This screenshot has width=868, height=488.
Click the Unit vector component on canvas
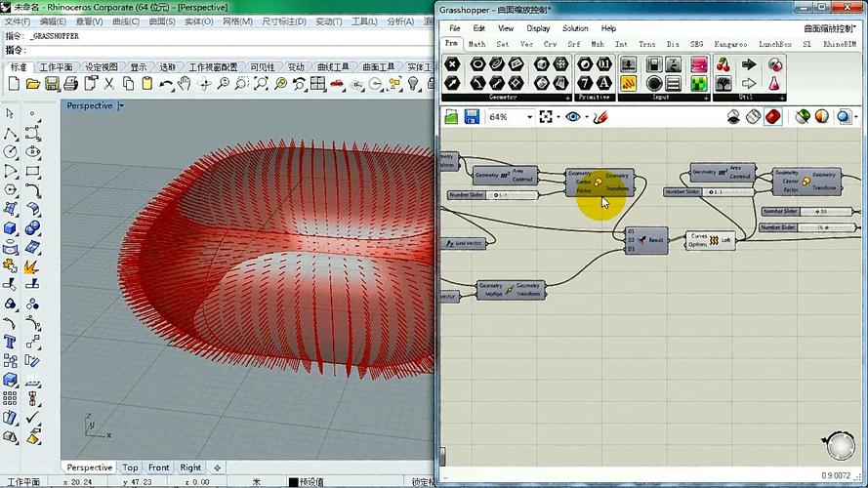[x=464, y=243]
